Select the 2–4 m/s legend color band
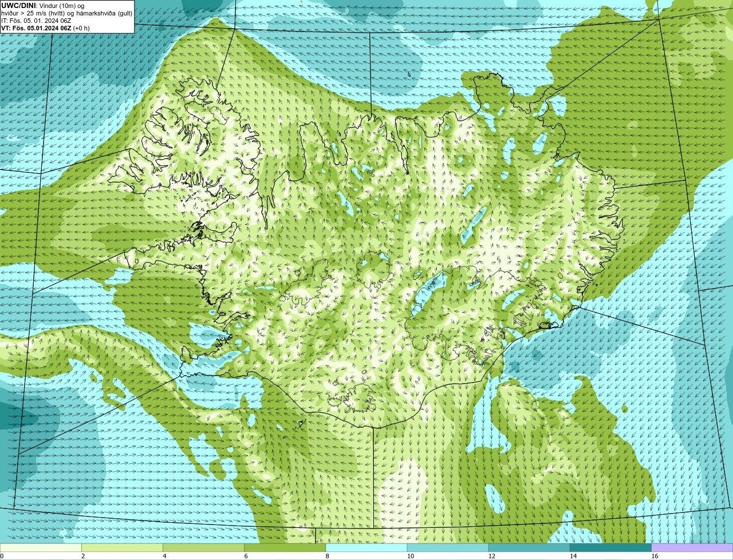This screenshot has width=733, height=560. tap(122, 548)
